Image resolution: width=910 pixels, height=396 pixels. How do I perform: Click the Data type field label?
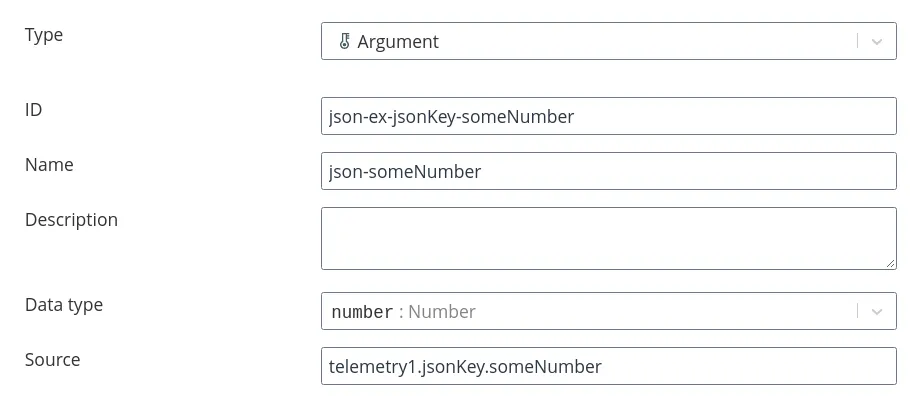click(64, 305)
